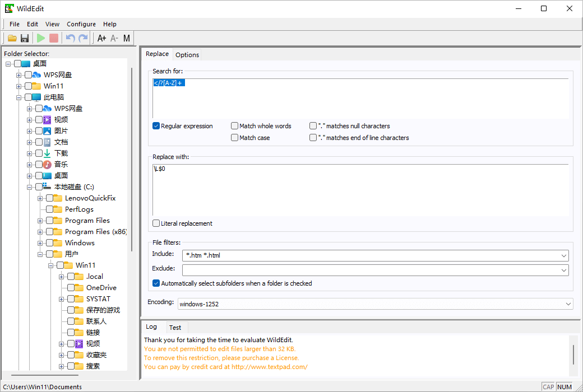Screen dimensions: 583x392
Task: Check the Literal replacement option
Action: pos(156,223)
